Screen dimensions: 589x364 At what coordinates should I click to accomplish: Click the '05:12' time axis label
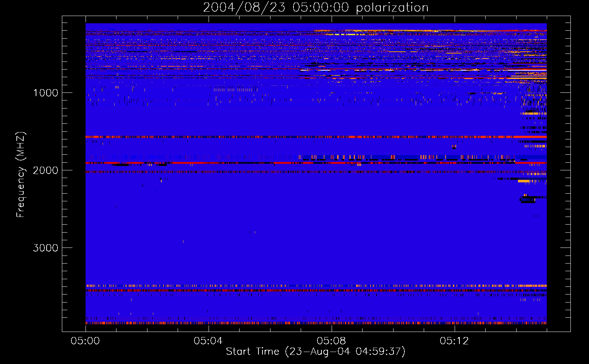[x=454, y=341]
